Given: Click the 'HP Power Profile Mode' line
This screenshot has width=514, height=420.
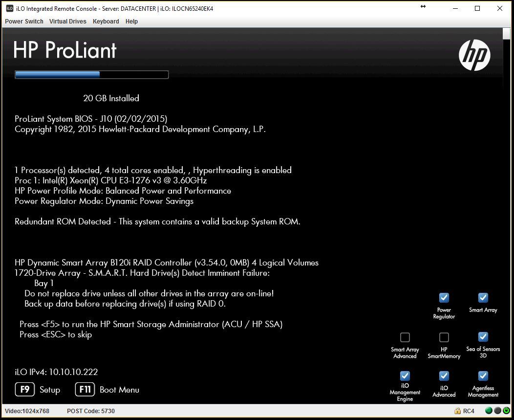Looking at the screenshot, I should pos(123,191).
